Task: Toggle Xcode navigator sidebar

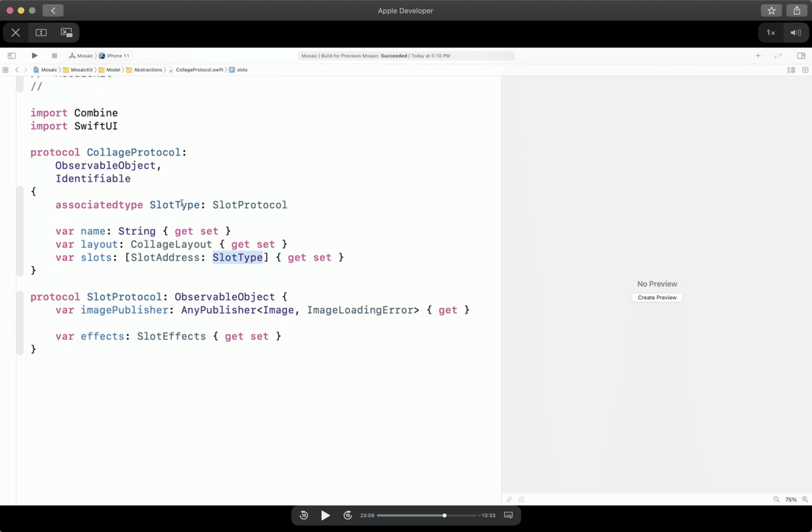Action: click(12, 56)
